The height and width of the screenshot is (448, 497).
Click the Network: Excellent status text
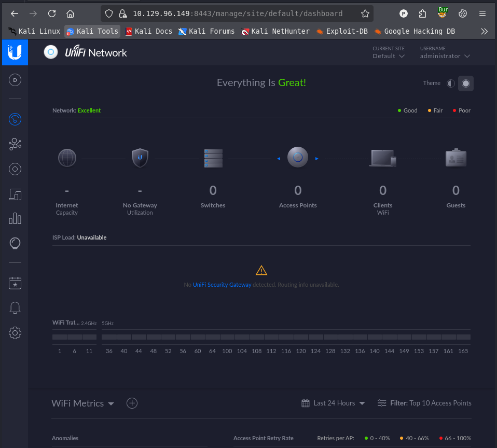[76, 110]
